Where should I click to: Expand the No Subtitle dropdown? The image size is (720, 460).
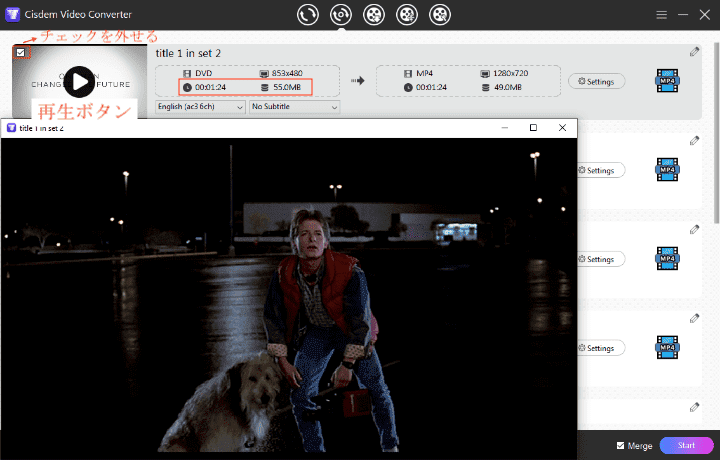(x=294, y=107)
